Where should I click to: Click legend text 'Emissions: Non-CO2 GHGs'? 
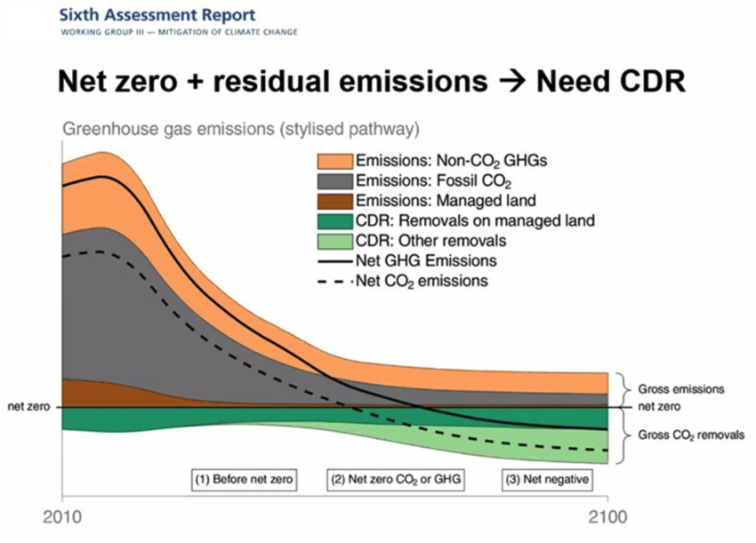tap(451, 161)
